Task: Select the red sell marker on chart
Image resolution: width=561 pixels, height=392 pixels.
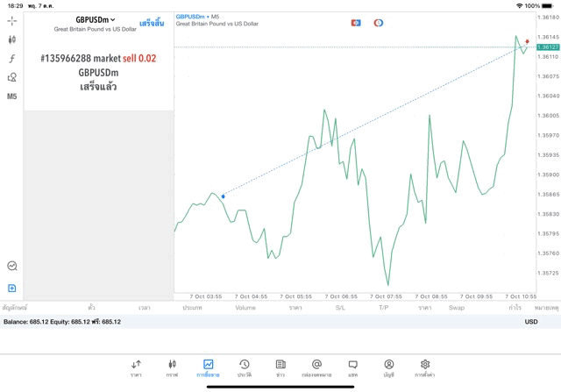Action: pos(527,41)
